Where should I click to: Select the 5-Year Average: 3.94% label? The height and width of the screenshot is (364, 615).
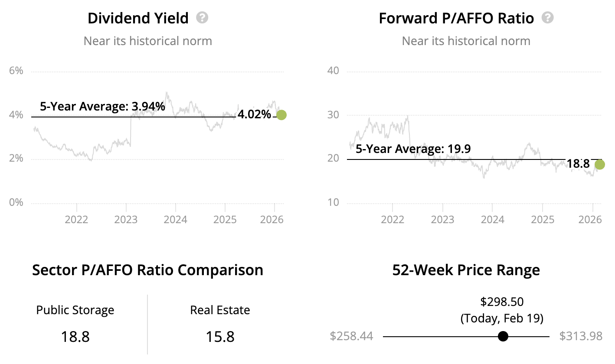[102, 107]
